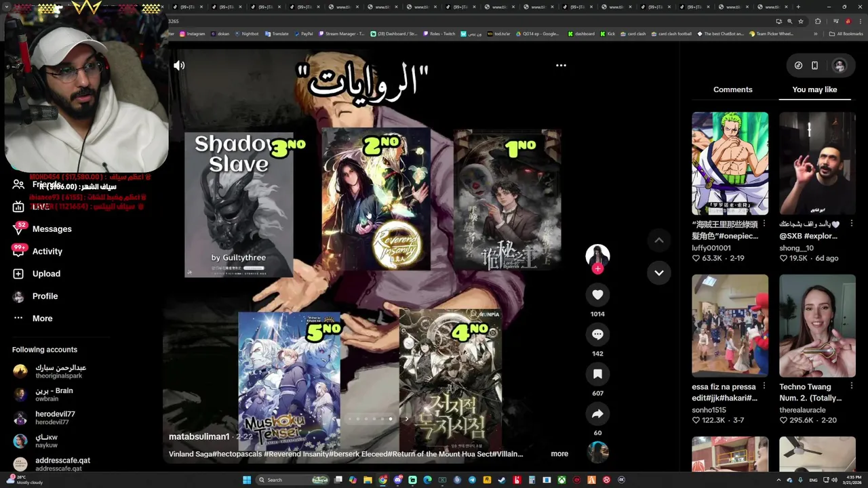868x488 pixels.
Task: Open the 4:35 PM clock and calendar
Action: (854, 480)
